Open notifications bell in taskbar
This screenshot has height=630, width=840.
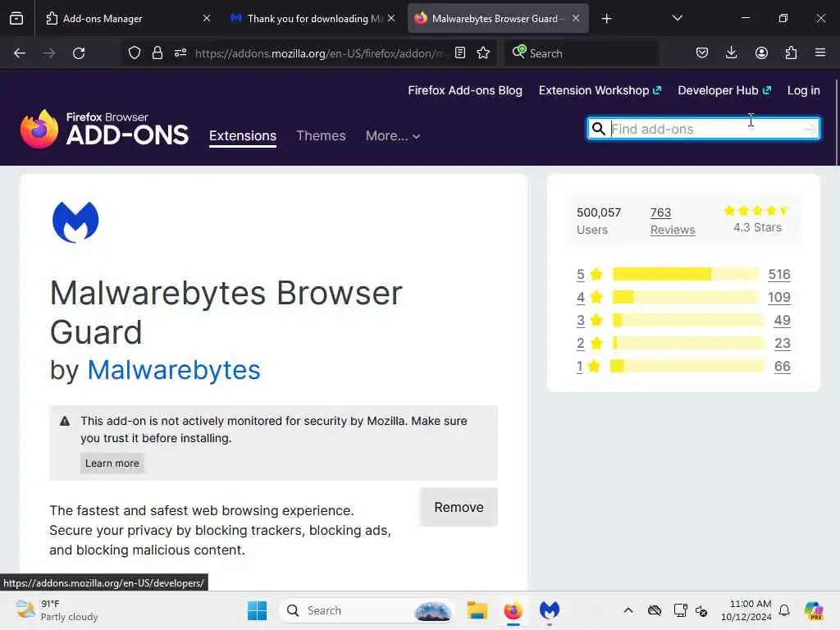tap(784, 610)
